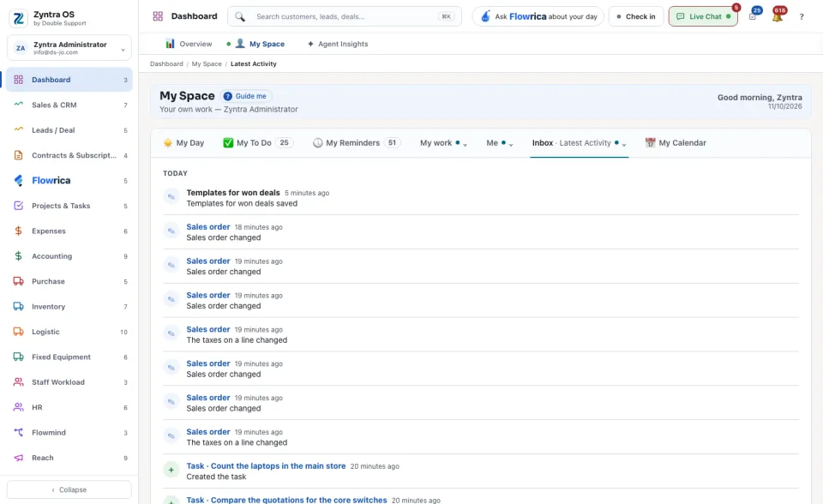Click the Created the task text

(216, 477)
